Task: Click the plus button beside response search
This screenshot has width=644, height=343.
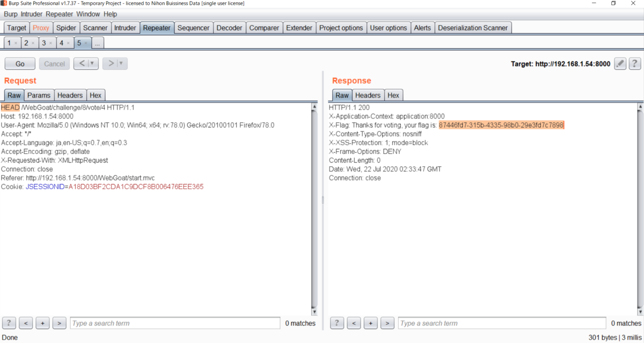Action: pyautogui.click(x=370, y=323)
